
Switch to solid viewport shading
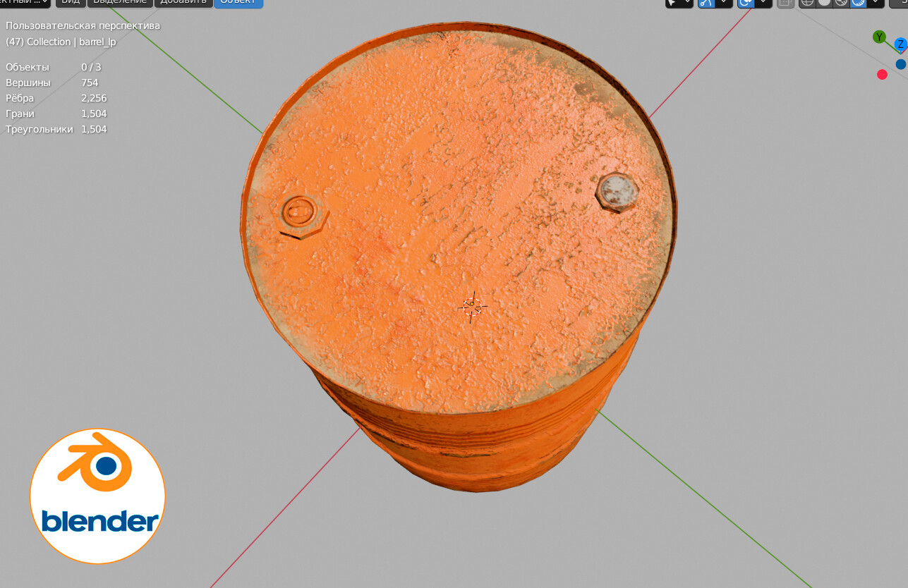824,4
